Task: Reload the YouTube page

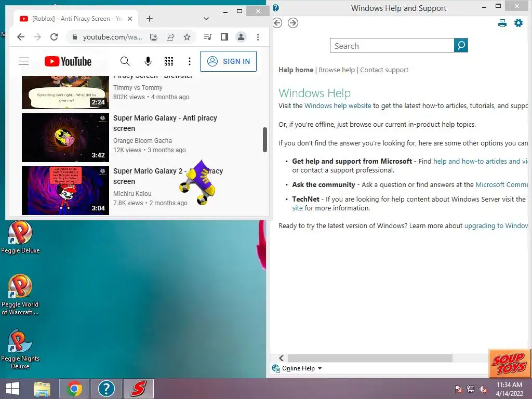Action: [54, 37]
